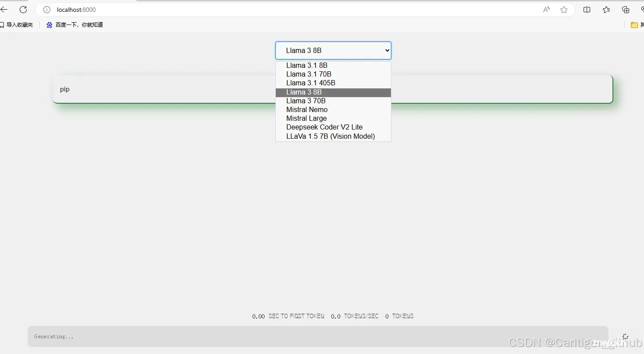Select Llama 3.1 405B option
This screenshot has height=354, width=644.
click(333, 83)
